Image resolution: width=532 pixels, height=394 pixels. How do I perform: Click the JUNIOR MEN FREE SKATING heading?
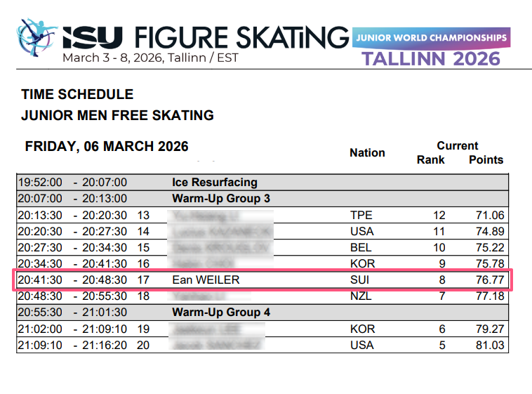pos(117,115)
